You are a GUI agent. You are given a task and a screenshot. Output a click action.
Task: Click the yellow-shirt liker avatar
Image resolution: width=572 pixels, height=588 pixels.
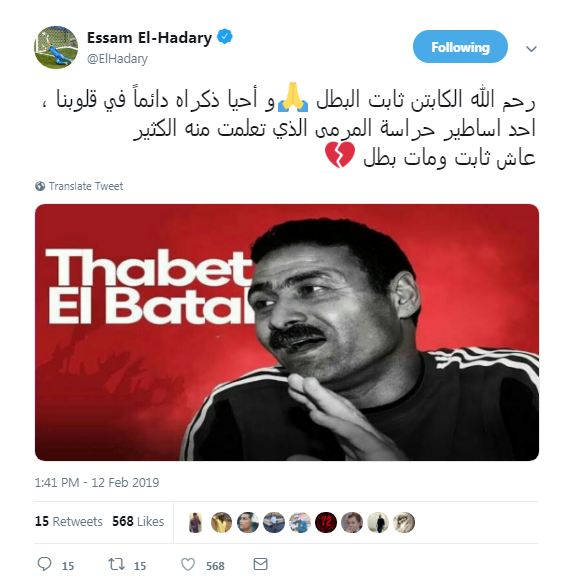pos(221,522)
